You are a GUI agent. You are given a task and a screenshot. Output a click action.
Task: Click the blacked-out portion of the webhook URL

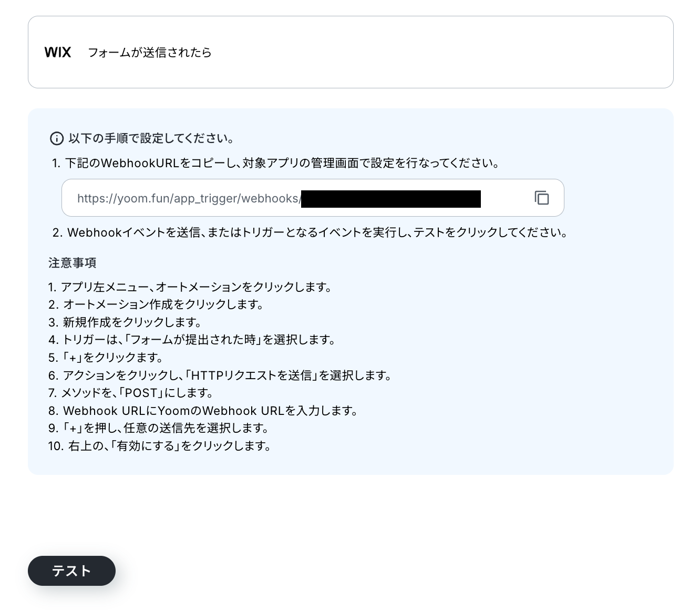(391, 199)
